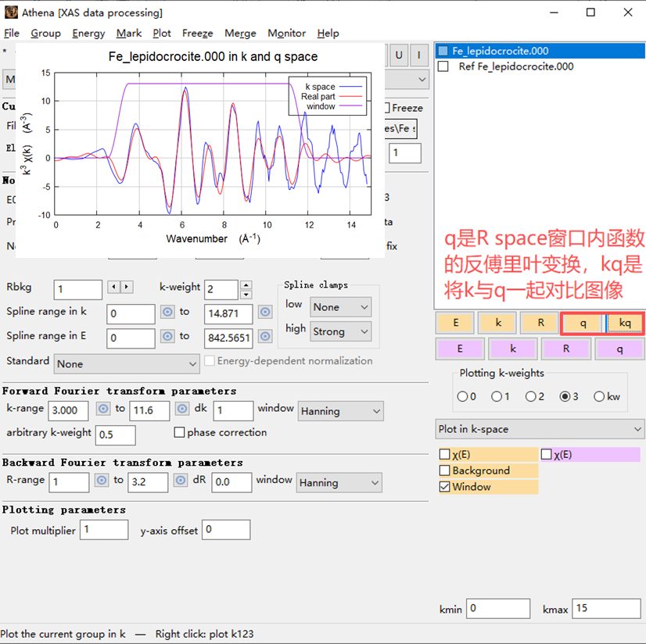The image size is (646, 644).
Task: Click the U button above the group list
Action: click(399, 55)
